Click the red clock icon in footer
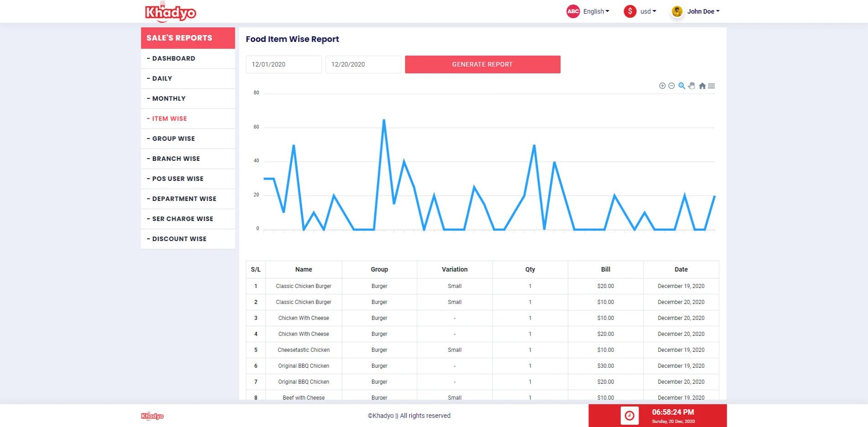The image size is (868, 427). tap(629, 416)
